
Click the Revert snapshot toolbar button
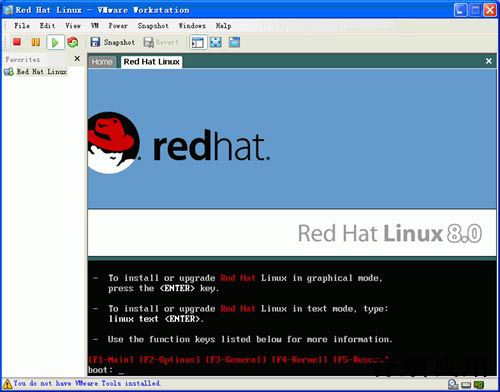click(x=162, y=42)
